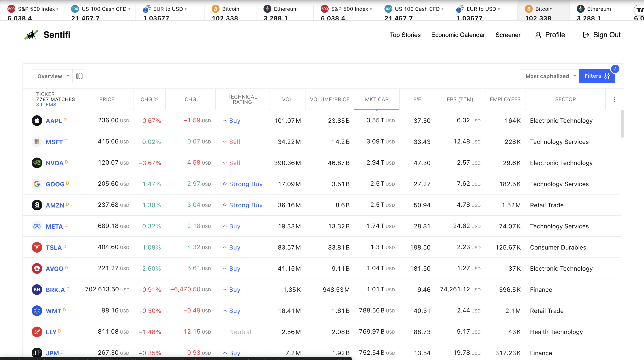Image resolution: width=644 pixels, height=360 pixels.
Task: Open the Screener nav link
Action: [508, 35]
